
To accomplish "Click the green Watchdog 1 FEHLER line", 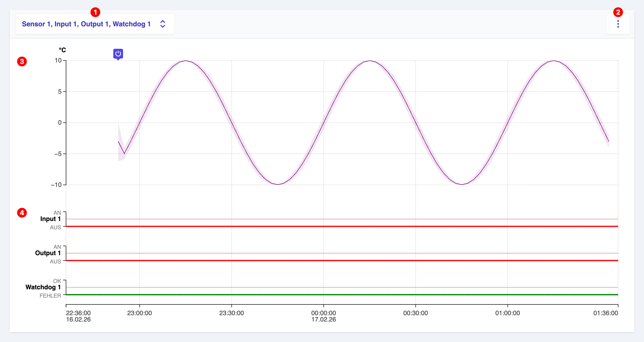I will click(x=342, y=295).
